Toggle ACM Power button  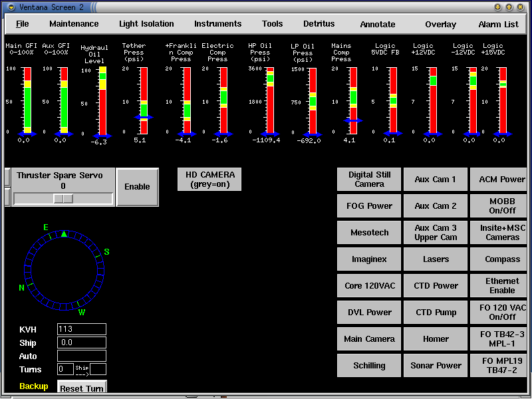[499, 179]
